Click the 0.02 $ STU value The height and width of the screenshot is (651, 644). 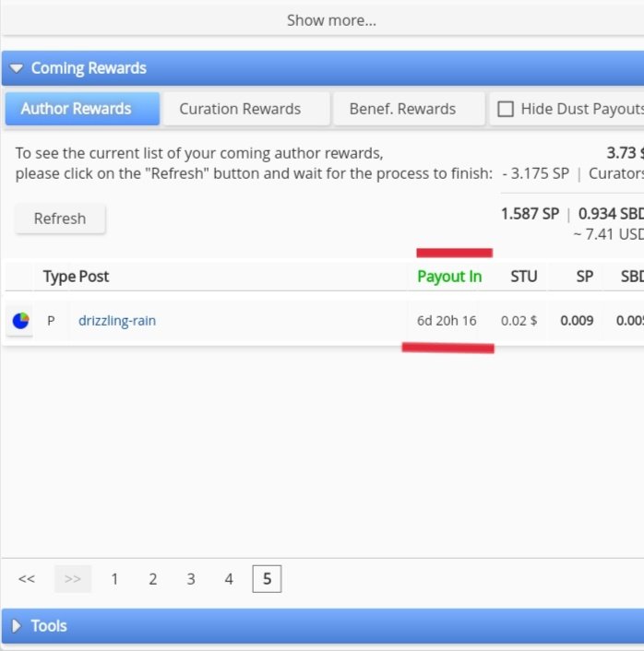519,321
